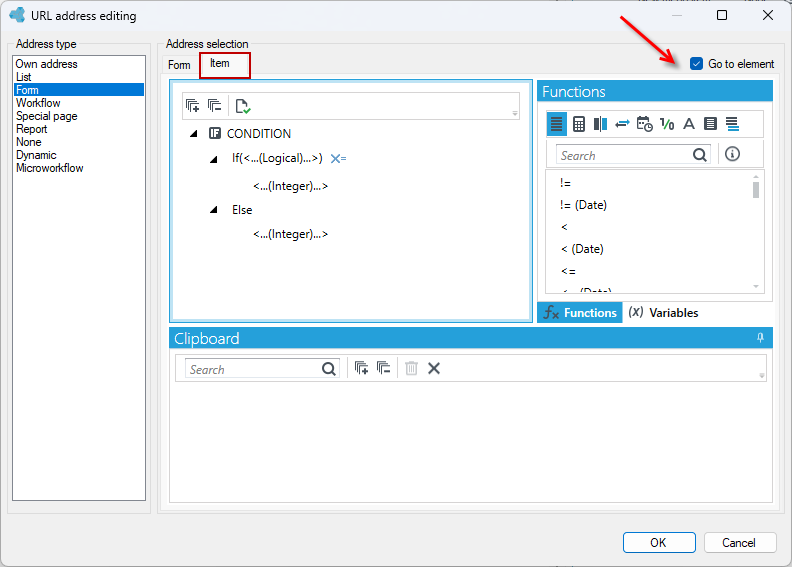Viewport: 792px width, 567px height.
Task: Click the Clipboard collapse-all icon
Action: point(383,368)
